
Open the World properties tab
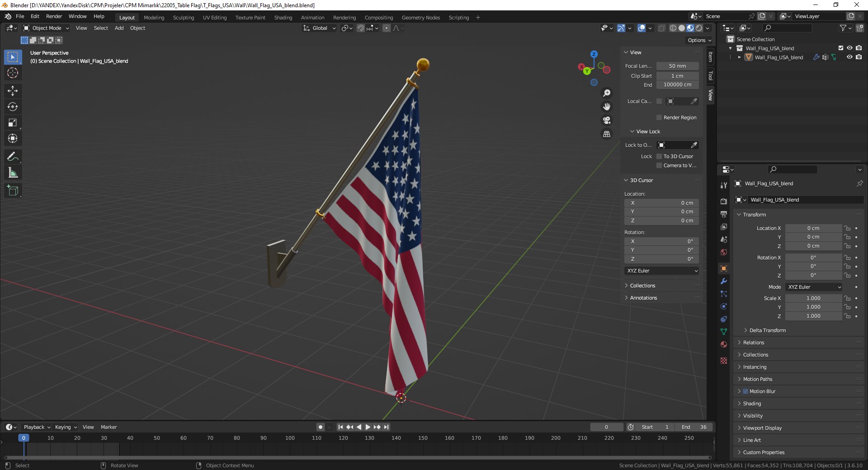coord(724,252)
